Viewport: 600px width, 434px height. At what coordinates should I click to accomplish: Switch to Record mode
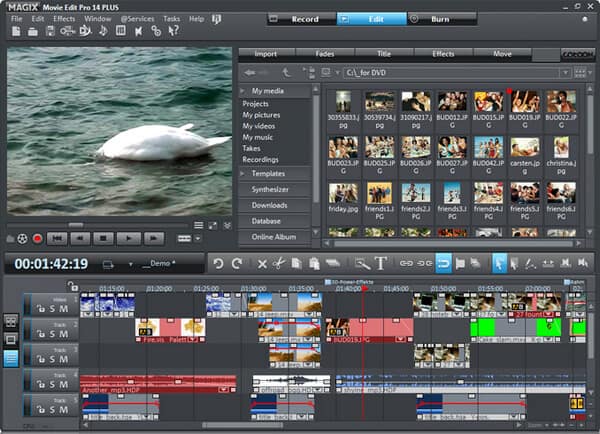click(302, 19)
